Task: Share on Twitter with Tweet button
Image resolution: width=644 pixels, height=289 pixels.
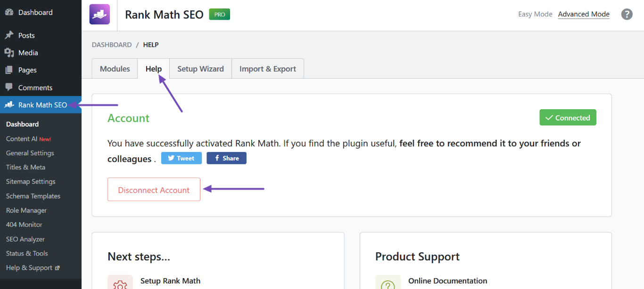Action: (182, 158)
